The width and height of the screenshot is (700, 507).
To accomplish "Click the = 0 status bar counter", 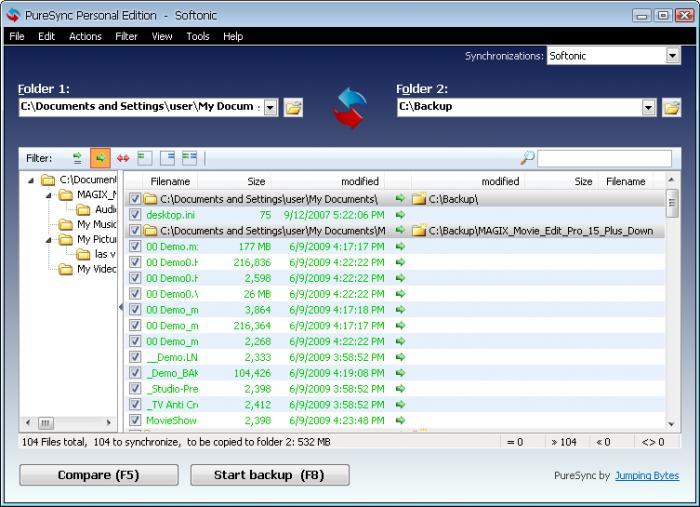I will pyautogui.click(x=515, y=442).
